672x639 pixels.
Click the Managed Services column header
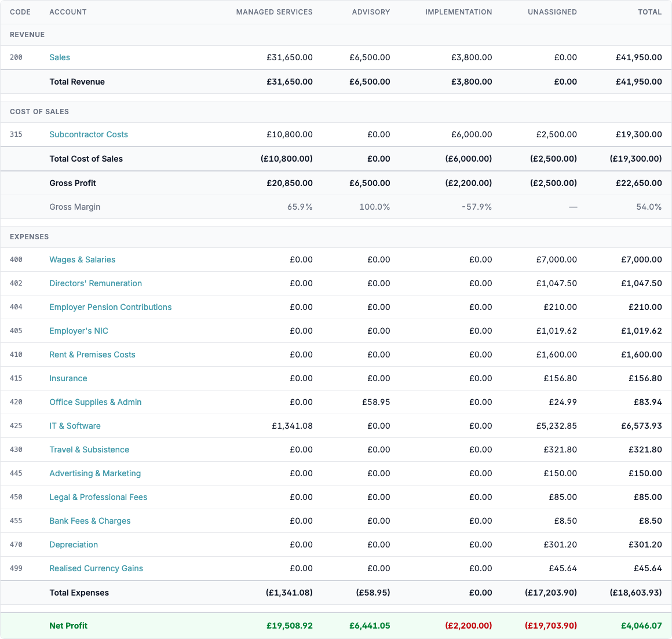click(274, 12)
